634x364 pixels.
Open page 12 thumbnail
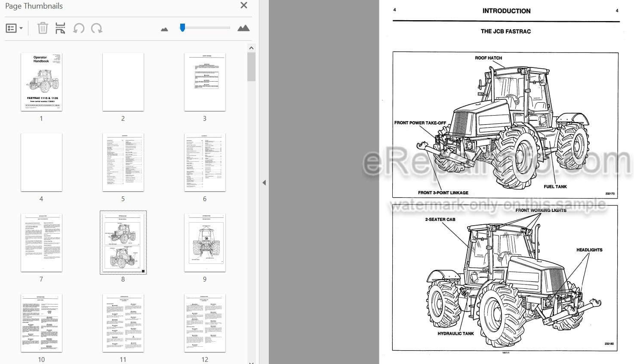pyautogui.click(x=205, y=323)
